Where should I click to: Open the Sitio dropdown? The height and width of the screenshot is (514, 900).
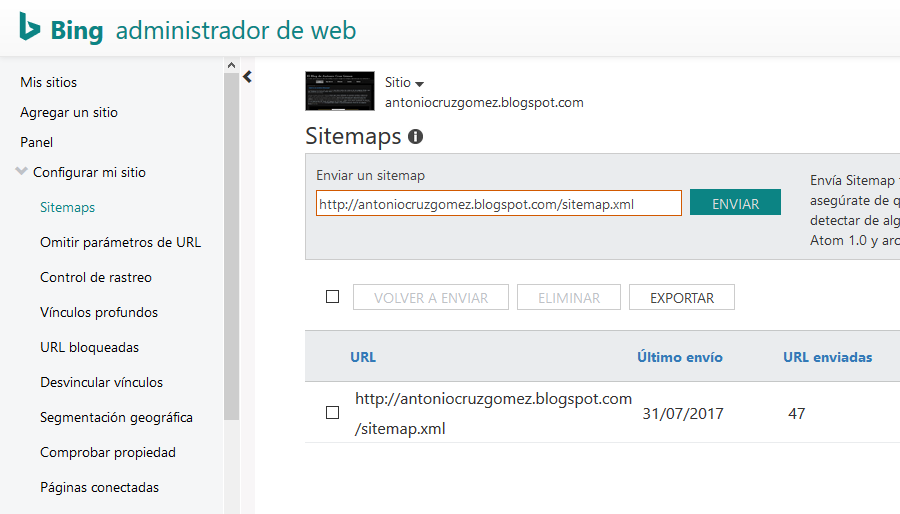click(x=404, y=83)
